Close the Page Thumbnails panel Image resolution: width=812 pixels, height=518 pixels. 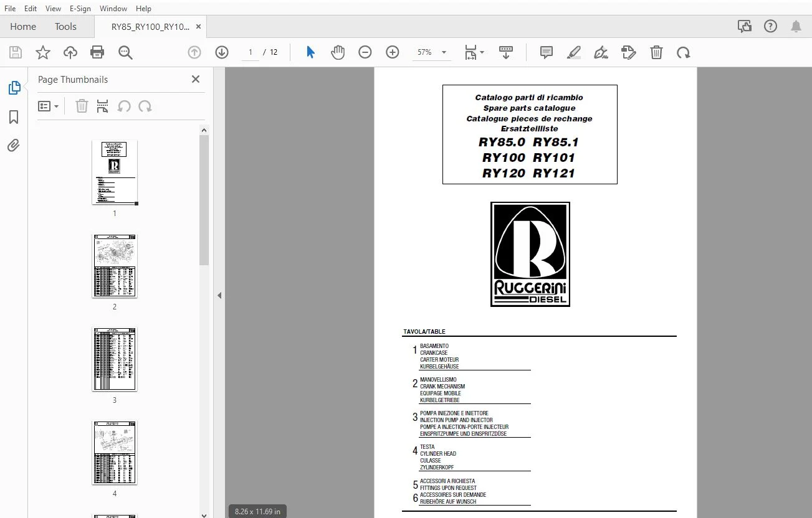(x=196, y=79)
